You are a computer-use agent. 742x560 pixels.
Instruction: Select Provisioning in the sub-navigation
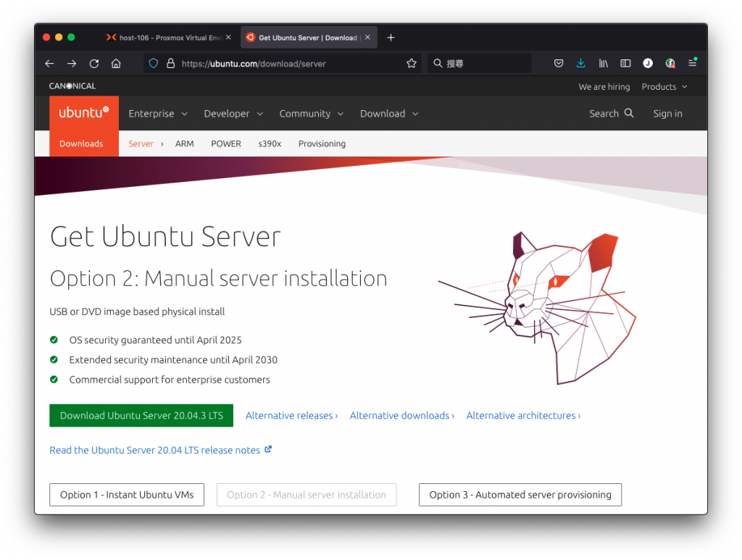(x=322, y=143)
